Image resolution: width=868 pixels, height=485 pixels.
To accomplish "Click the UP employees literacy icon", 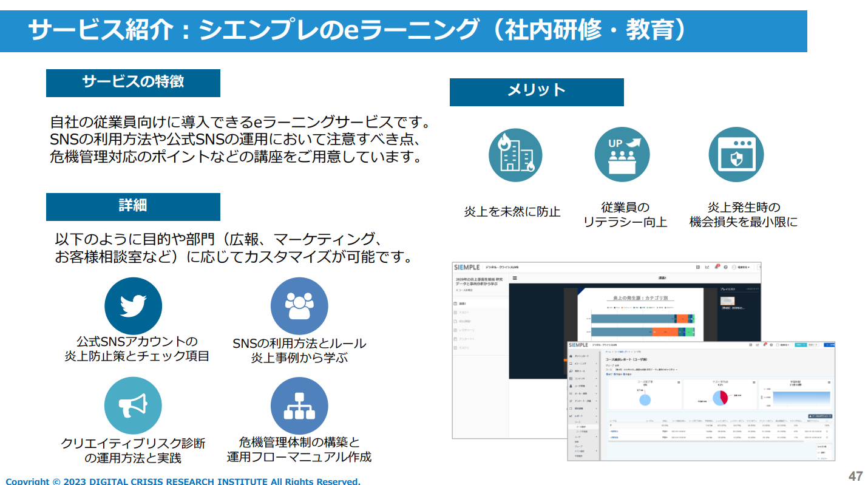I will coord(622,155).
